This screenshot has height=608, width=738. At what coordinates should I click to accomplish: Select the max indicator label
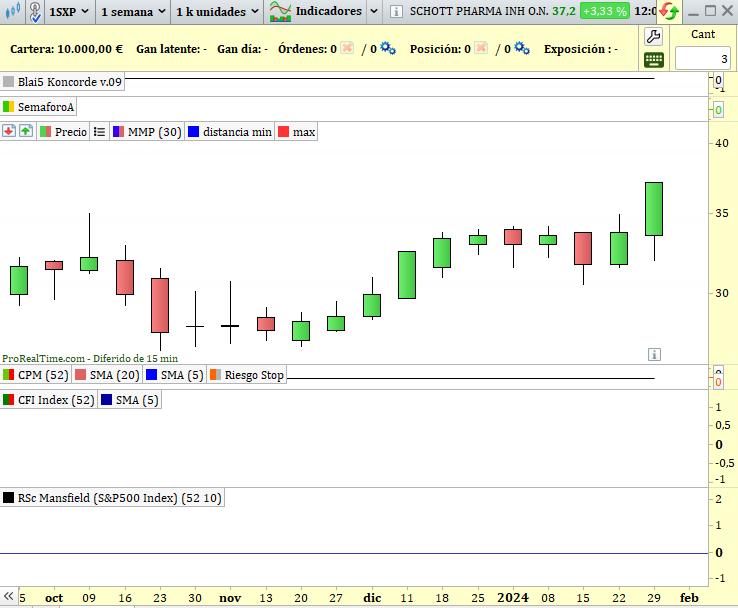pyautogui.click(x=297, y=132)
